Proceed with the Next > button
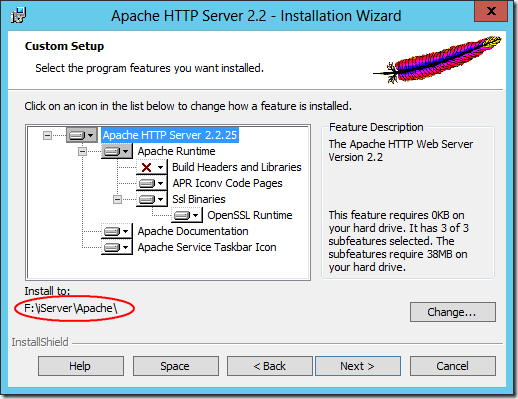This screenshot has height=399, width=518. 358,366
